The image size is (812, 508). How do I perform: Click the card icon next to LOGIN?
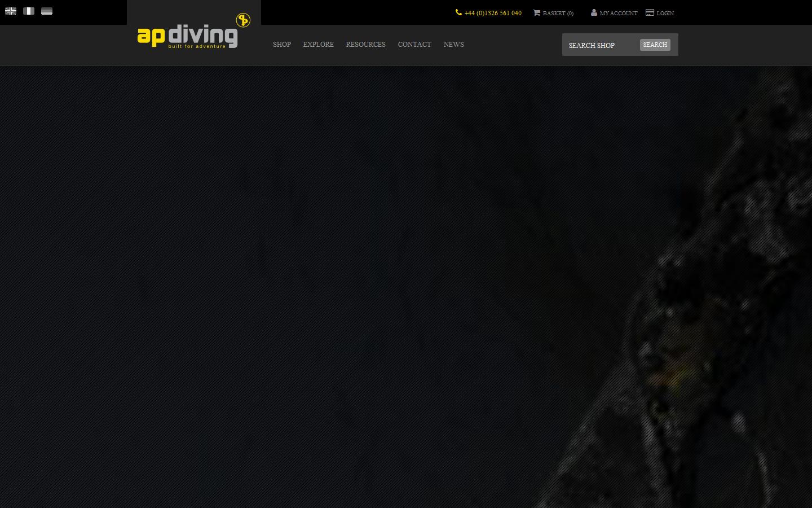(650, 12)
